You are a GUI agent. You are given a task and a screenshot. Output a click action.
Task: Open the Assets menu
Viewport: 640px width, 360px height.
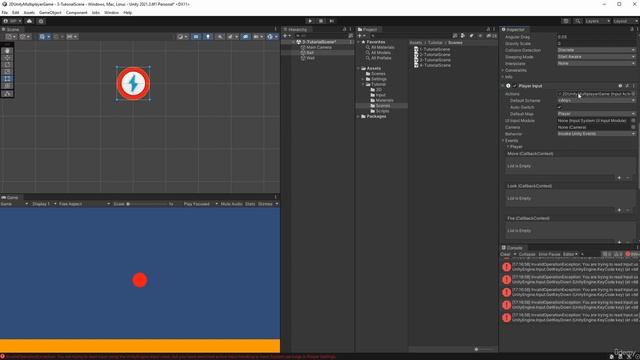pyautogui.click(x=29, y=13)
